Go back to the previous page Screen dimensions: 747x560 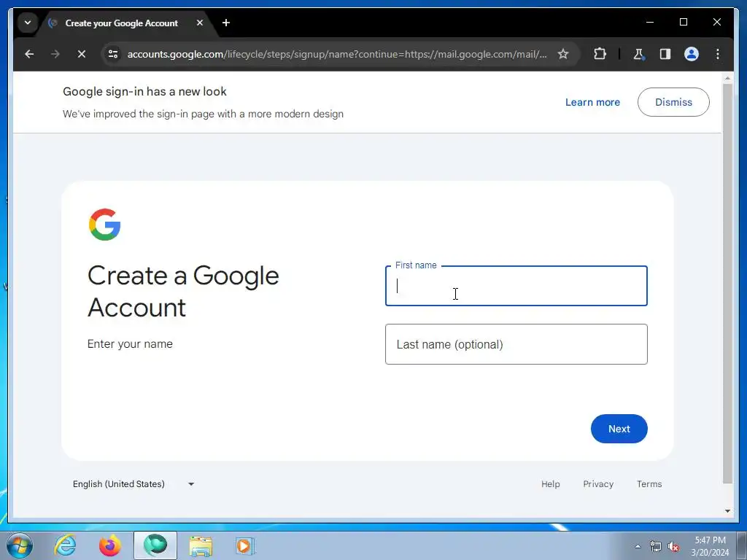tap(29, 54)
